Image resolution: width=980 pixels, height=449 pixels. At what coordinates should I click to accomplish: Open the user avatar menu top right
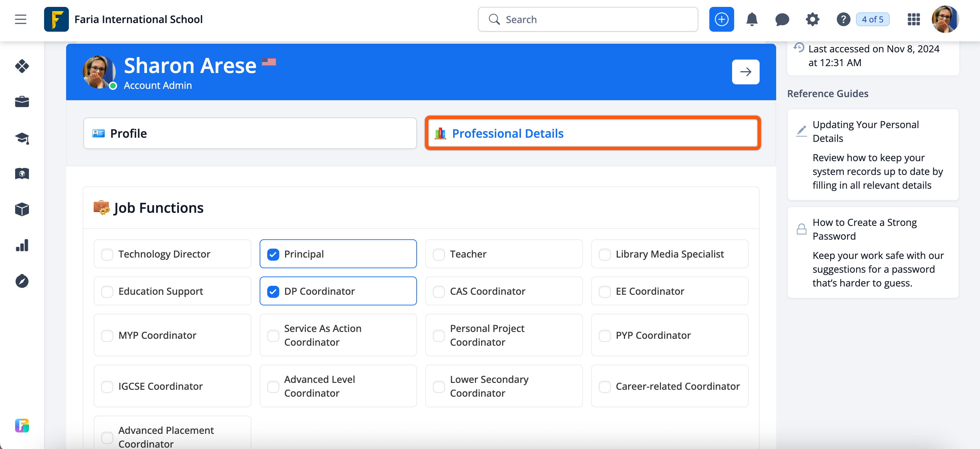(x=945, y=19)
